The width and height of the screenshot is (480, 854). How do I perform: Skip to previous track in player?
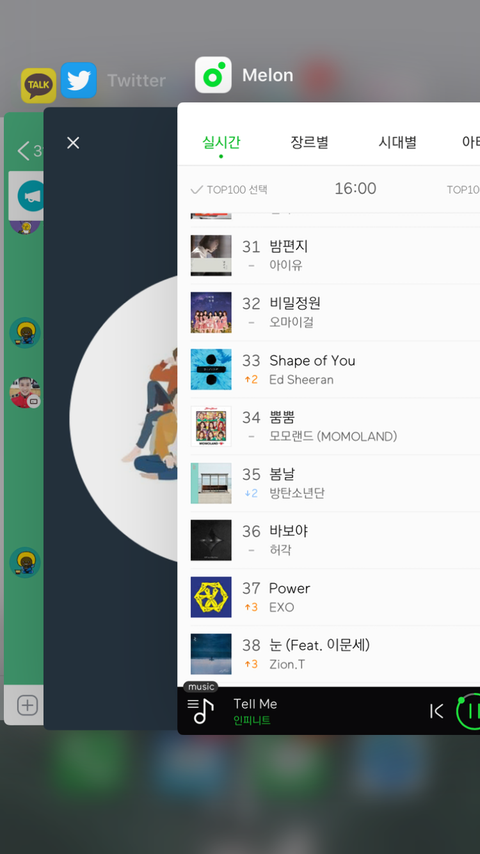[436, 711]
